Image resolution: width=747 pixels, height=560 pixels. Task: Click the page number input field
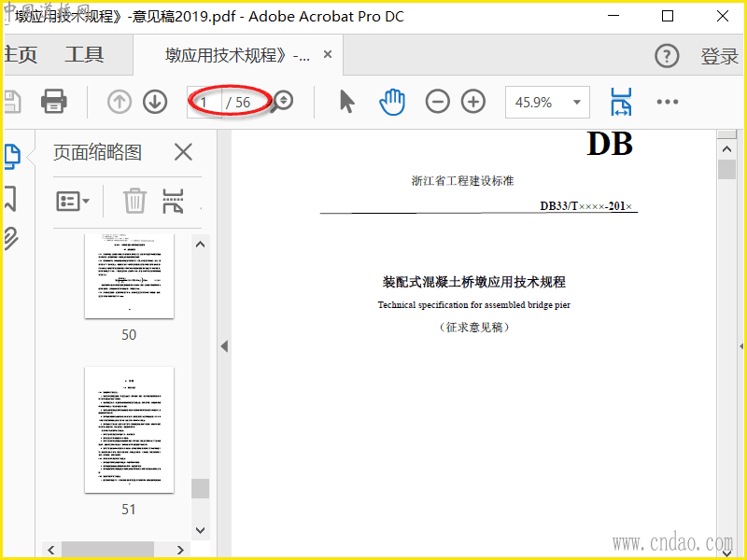point(204,102)
